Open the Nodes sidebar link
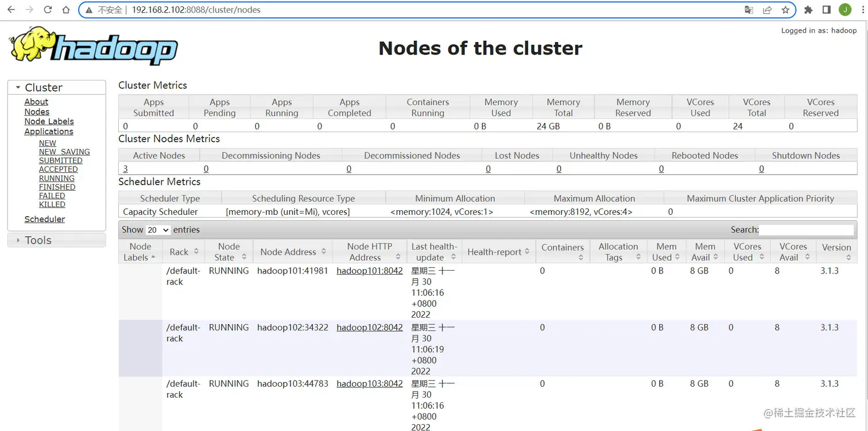This screenshot has height=431, width=868. point(37,111)
